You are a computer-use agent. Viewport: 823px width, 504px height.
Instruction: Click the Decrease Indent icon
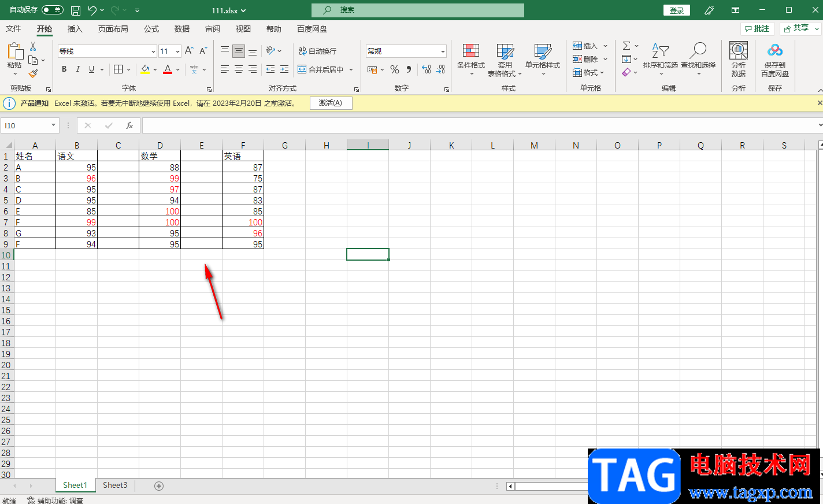270,69
